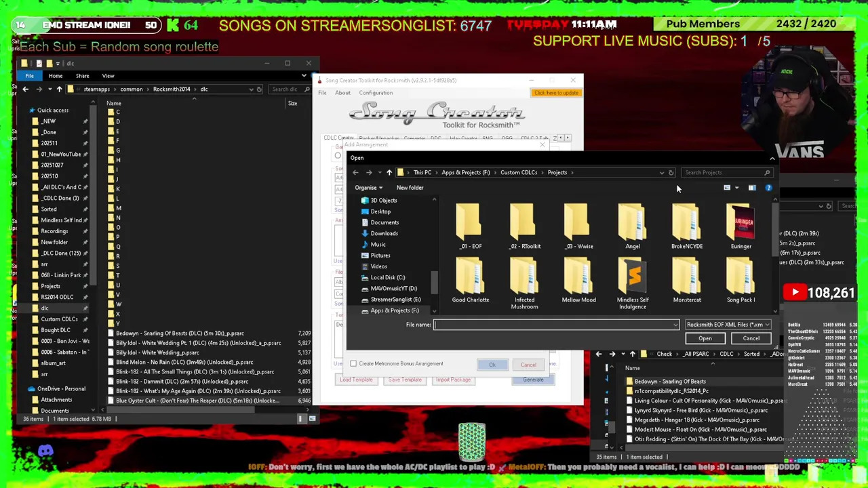The width and height of the screenshot is (868, 488).
Task: Change the view layout icon in Open dialog
Action: pyautogui.click(x=727, y=188)
